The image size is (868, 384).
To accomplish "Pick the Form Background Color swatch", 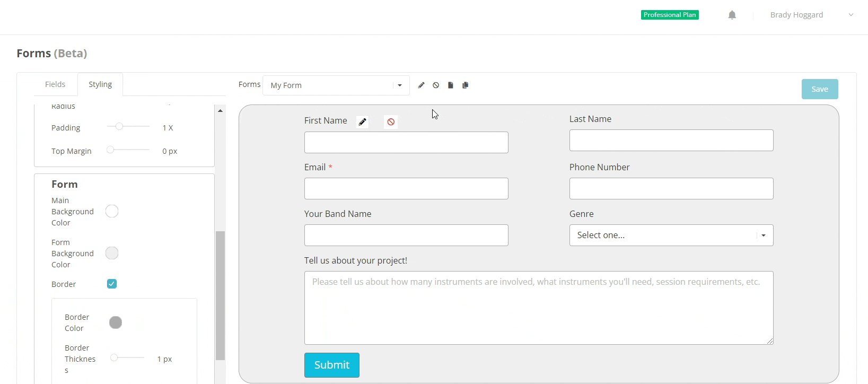I will [112, 253].
